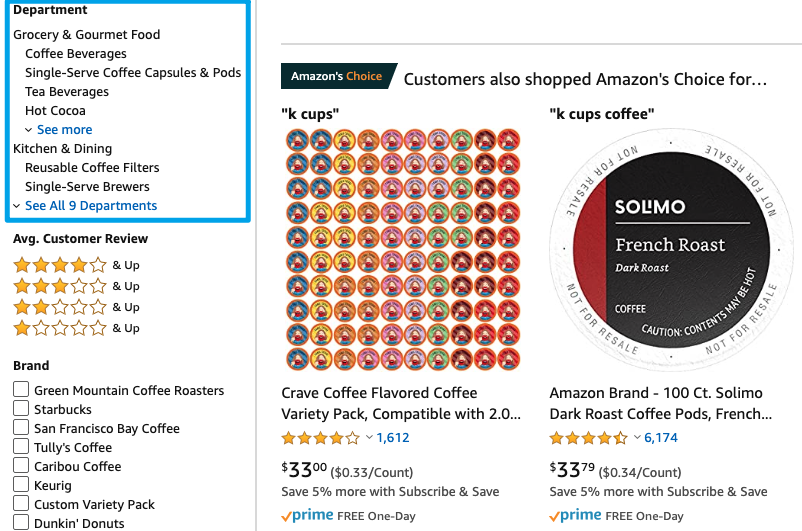
Task: Filter by 1 star & up rating
Action: [x=76, y=328]
